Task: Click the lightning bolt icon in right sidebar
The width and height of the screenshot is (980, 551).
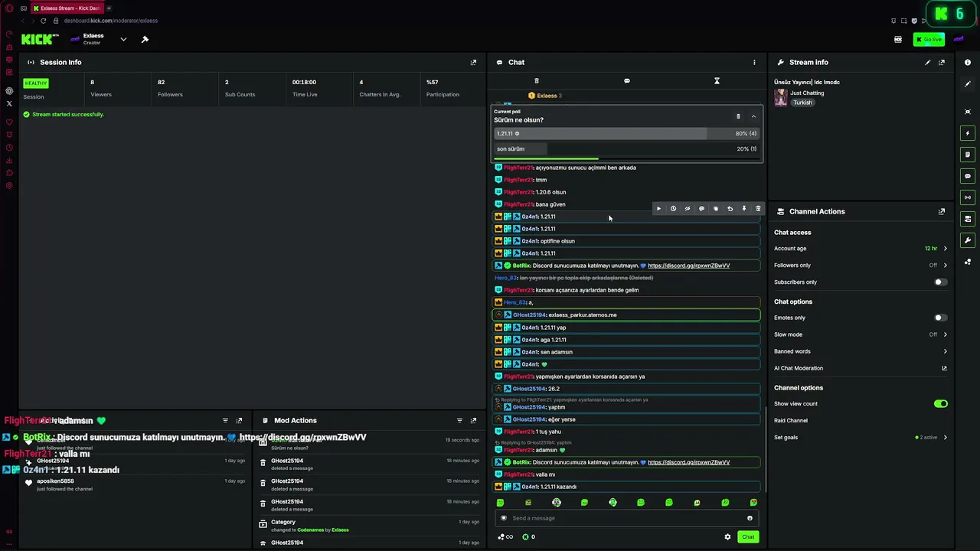Action: tap(968, 133)
